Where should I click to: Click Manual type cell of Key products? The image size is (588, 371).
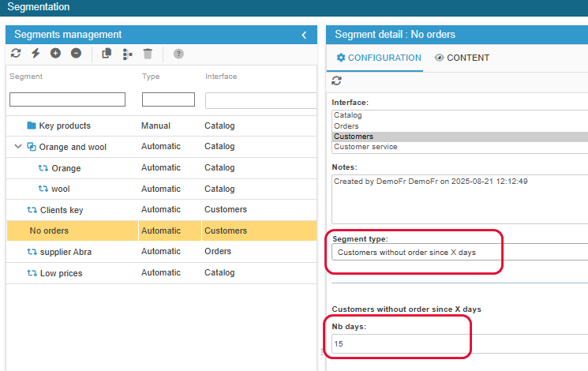pos(155,126)
